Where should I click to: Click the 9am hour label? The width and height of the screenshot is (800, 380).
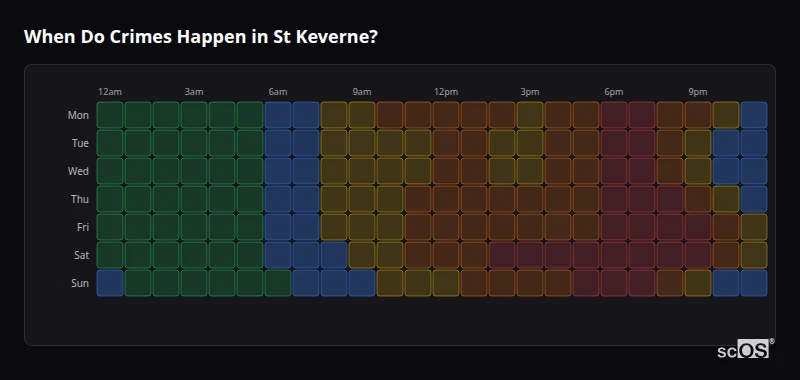362,92
